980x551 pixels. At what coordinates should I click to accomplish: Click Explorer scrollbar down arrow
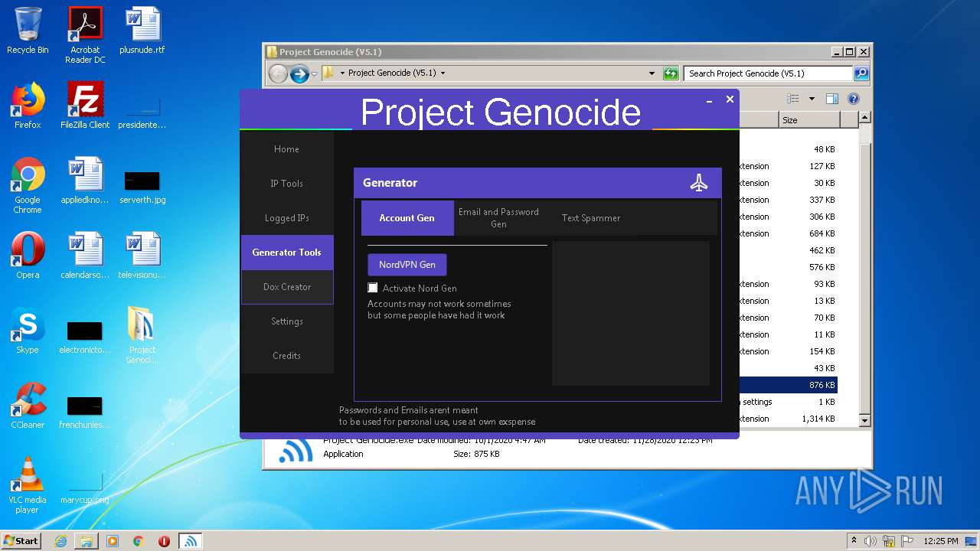coord(865,420)
